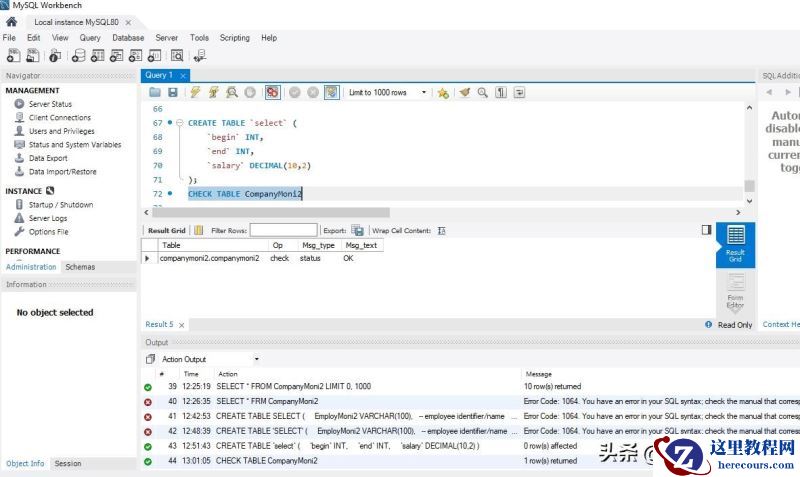This screenshot has width=800, height=477.
Task: Click the home icon tab
Action: (x=11, y=21)
